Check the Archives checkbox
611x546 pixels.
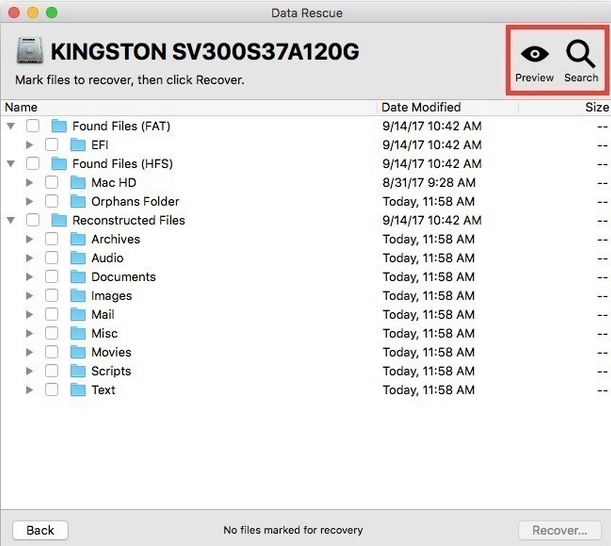[x=51, y=239]
